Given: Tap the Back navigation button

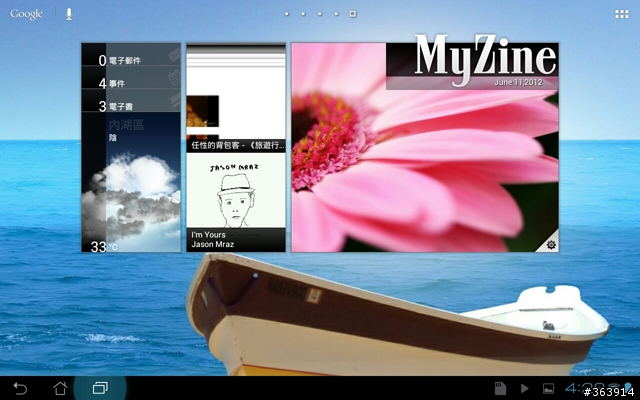Looking at the screenshot, I should coord(20,388).
